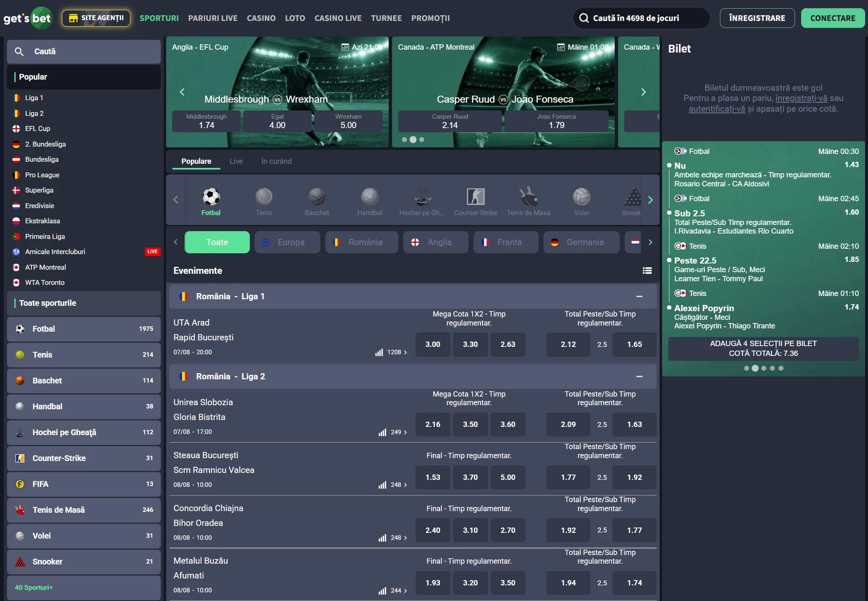
Task: Open statistics icon for Concordia Chiajna match
Action: (x=382, y=538)
